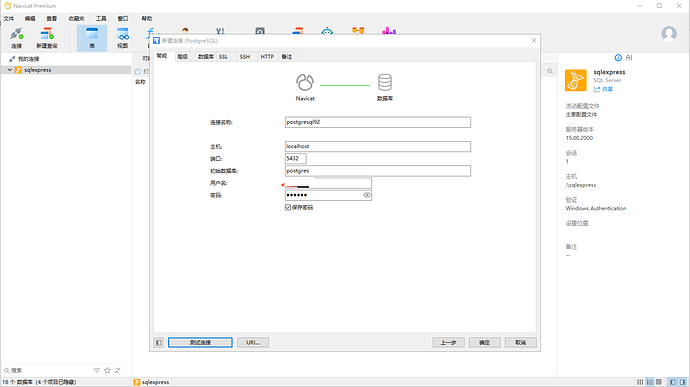Viewport: 690px width, 387px height.
Task: Click the collapse arrows icon at bottom left
Action: pyautogui.click(x=117, y=370)
